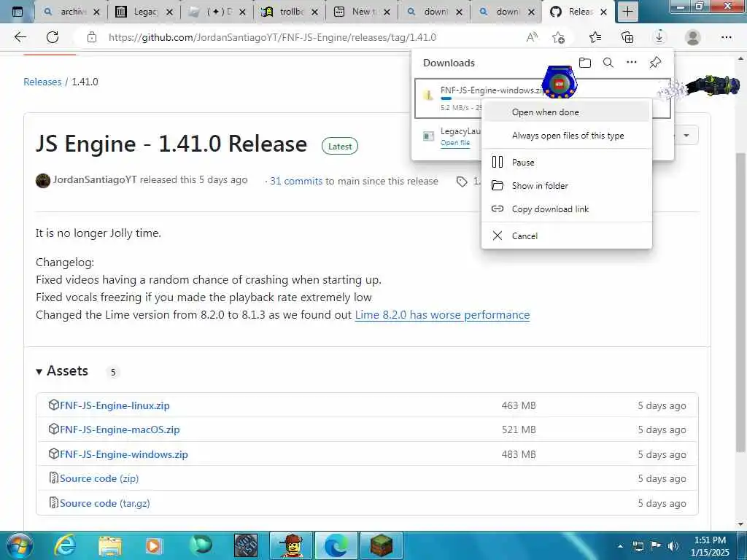Download Source code (zip)
The width and height of the screenshot is (747, 560).
click(x=99, y=478)
